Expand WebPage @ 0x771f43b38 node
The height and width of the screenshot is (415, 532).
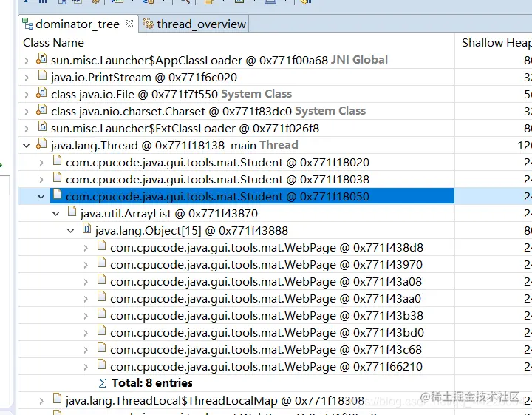click(x=86, y=316)
